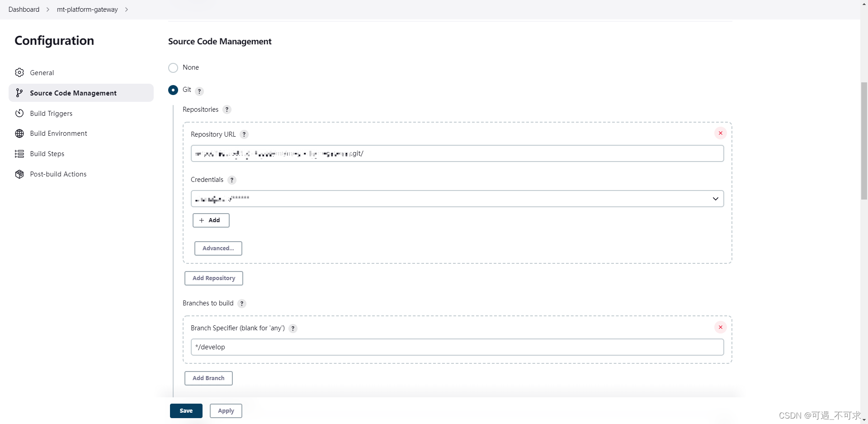The image size is (868, 424).
Task: Click the Build Triggers clock icon
Action: click(x=19, y=113)
